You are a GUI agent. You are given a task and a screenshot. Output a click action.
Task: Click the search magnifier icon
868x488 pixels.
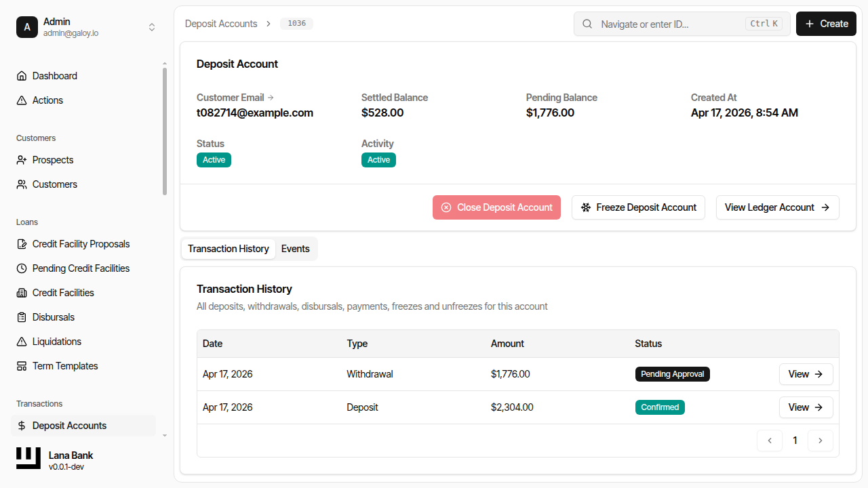point(587,24)
